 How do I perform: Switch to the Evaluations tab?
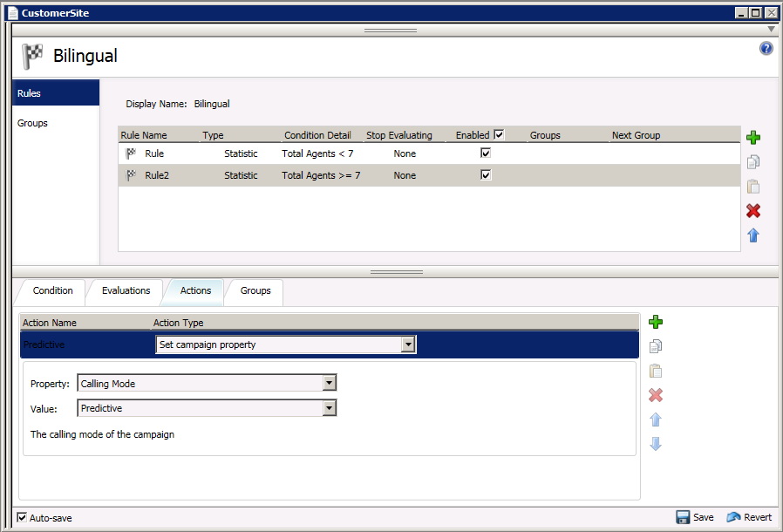(126, 291)
